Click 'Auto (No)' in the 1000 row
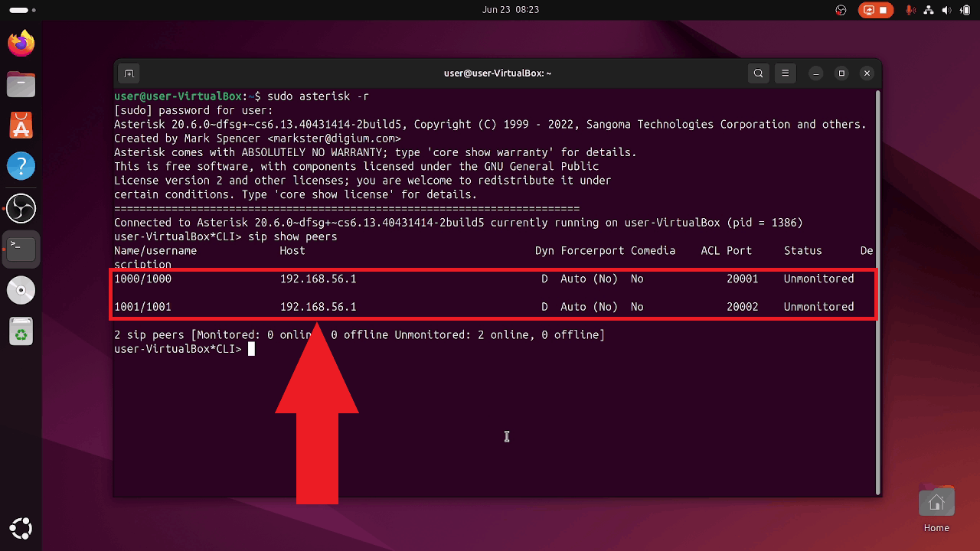The height and width of the screenshot is (551, 980). 589,279
